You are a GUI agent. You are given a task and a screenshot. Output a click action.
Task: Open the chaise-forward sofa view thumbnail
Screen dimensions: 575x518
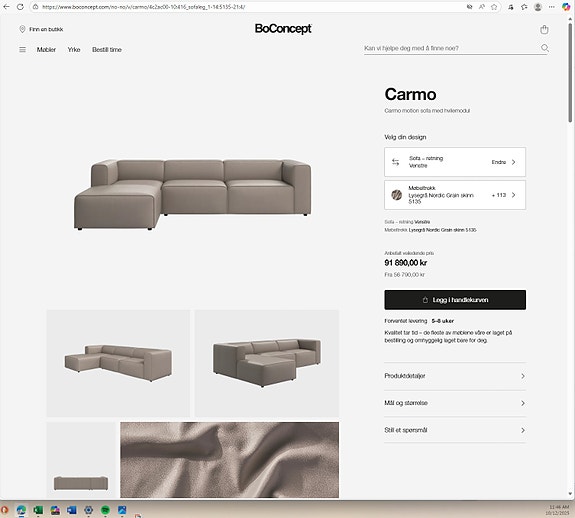click(x=267, y=363)
